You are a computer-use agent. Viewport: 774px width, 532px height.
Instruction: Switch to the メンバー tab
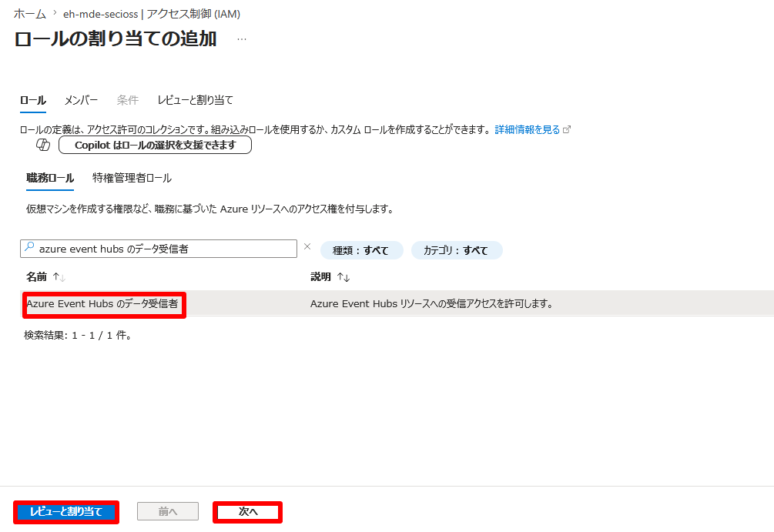81,100
